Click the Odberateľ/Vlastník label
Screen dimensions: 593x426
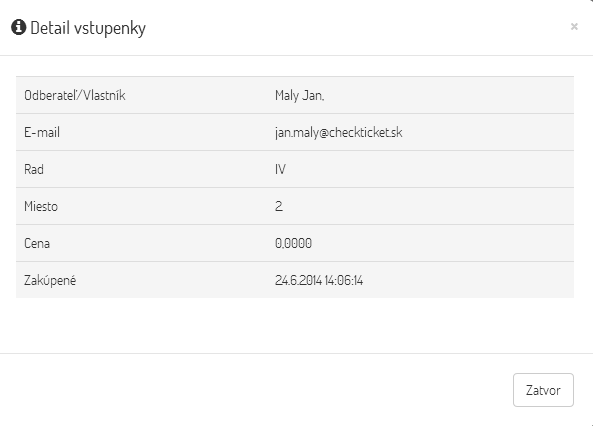pyautogui.click(x=75, y=95)
